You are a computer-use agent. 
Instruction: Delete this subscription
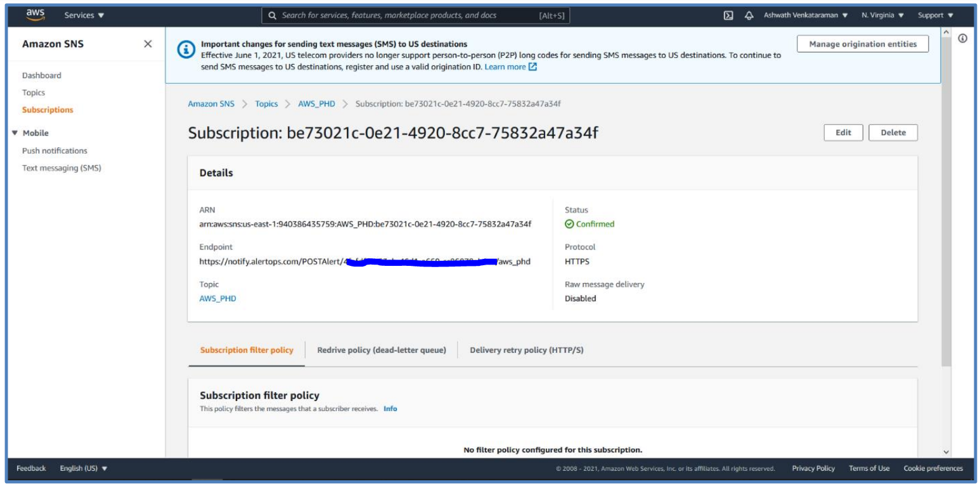click(893, 133)
